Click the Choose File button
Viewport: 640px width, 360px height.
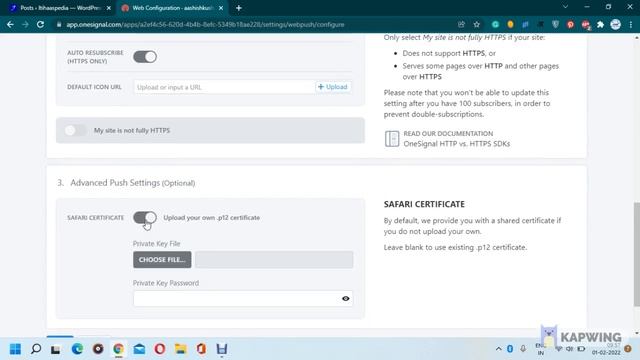[162, 260]
